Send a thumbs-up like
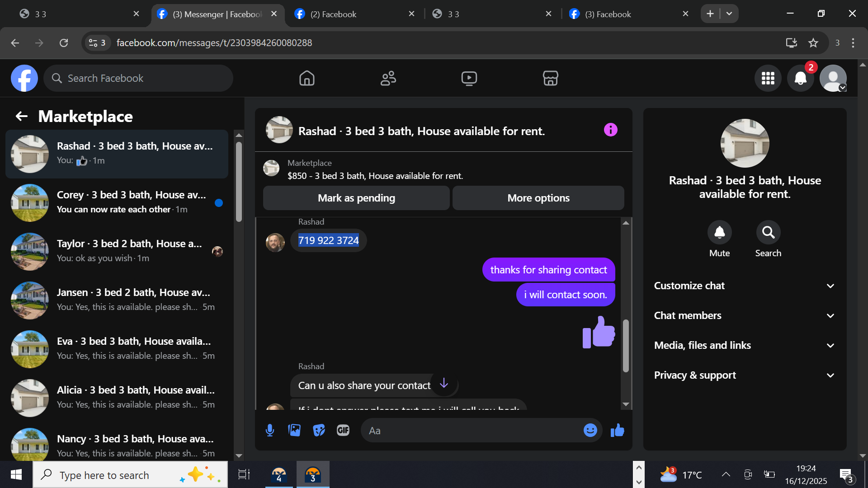Viewport: 868px width, 488px height. (618, 431)
